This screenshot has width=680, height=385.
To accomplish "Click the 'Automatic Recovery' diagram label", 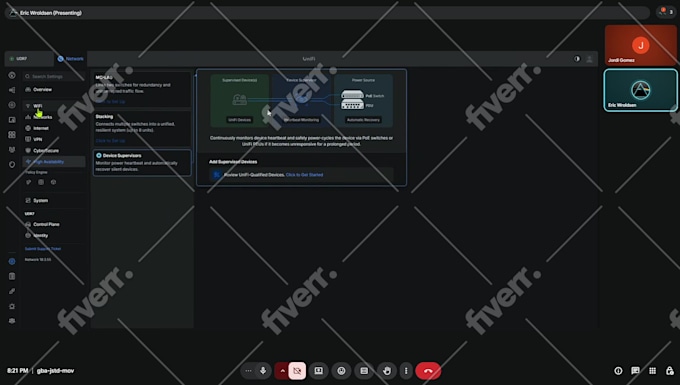I will [x=363, y=120].
